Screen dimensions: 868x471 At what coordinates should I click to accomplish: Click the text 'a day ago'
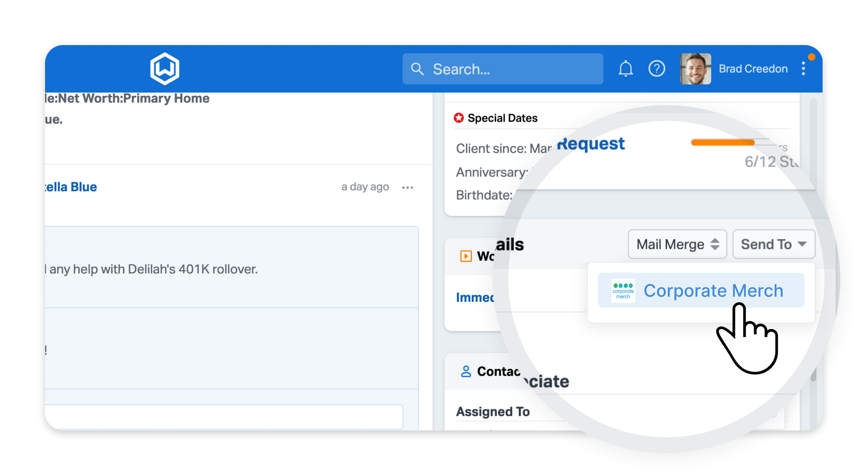click(365, 187)
